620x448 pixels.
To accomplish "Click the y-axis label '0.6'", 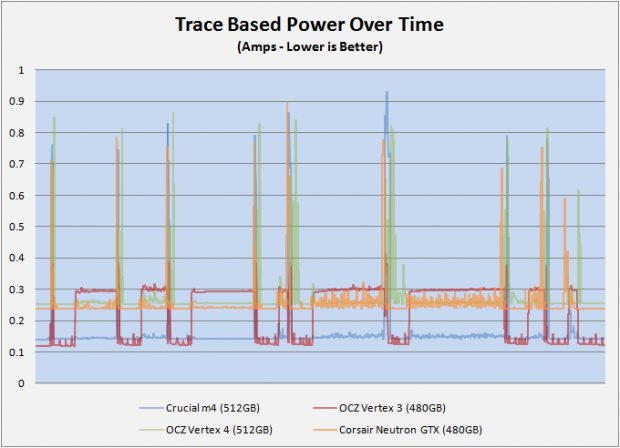I will (x=17, y=195).
